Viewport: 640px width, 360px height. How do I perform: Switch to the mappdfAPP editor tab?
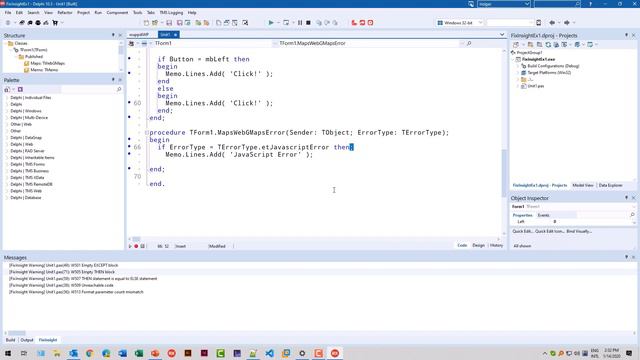pos(139,35)
